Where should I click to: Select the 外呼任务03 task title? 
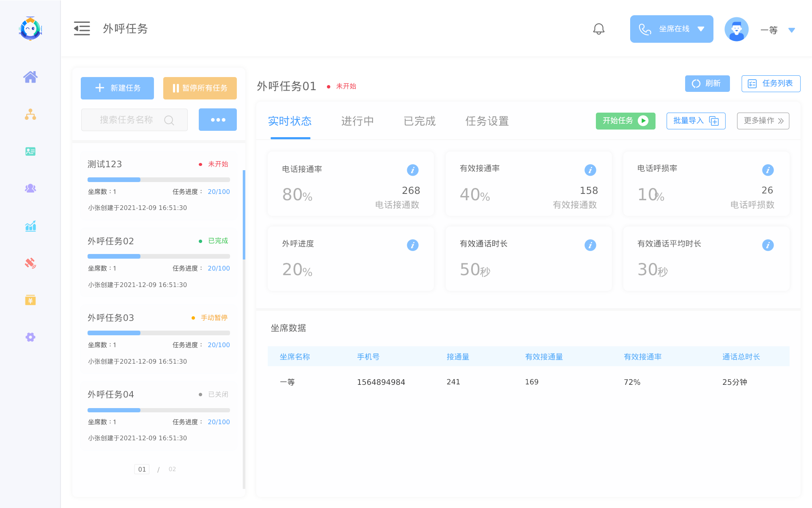coord(111,317)
